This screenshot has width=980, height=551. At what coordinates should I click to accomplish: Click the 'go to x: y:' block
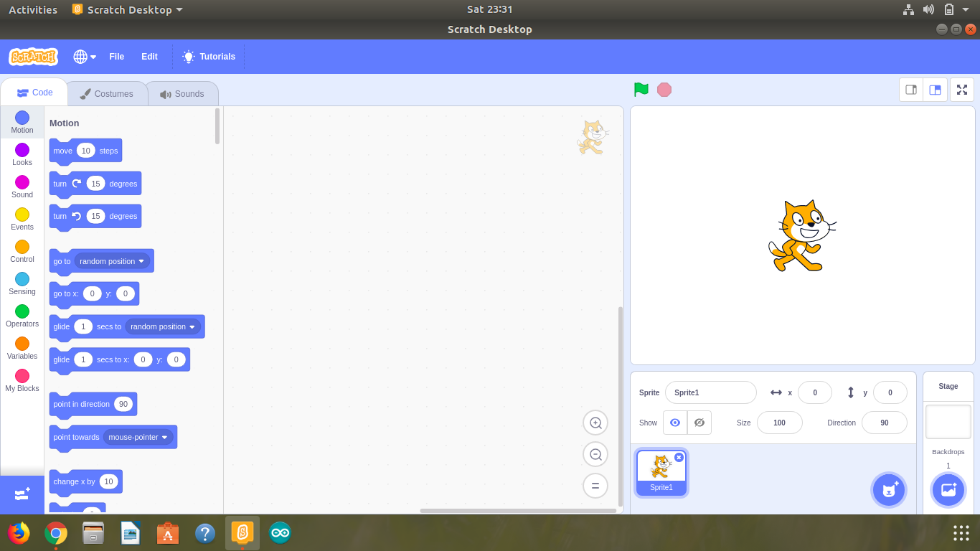click(94, 293)
